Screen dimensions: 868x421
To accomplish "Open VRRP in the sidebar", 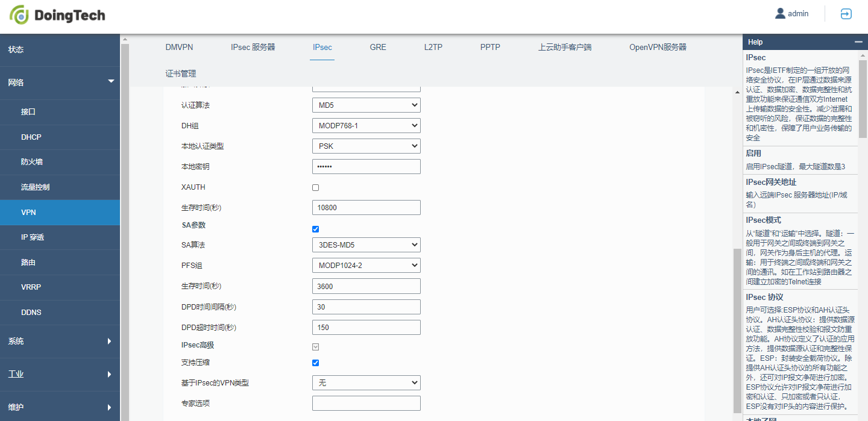I will point(60,287).
